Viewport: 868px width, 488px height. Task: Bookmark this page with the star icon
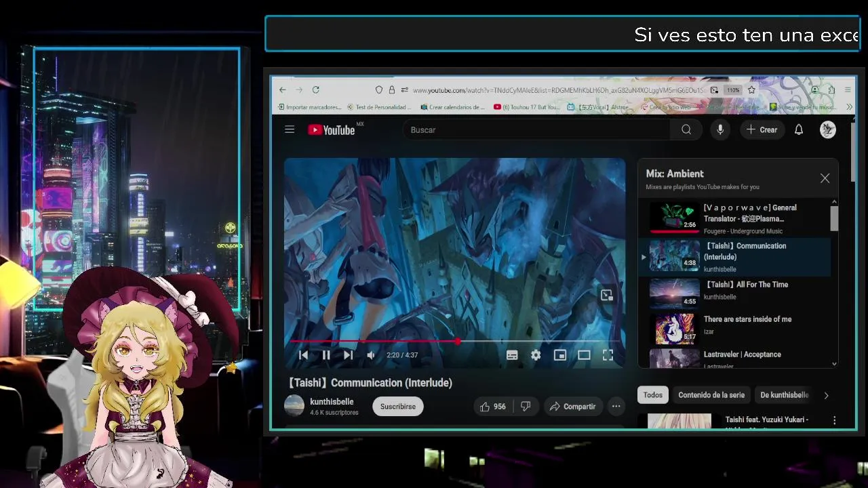(751, 89)
